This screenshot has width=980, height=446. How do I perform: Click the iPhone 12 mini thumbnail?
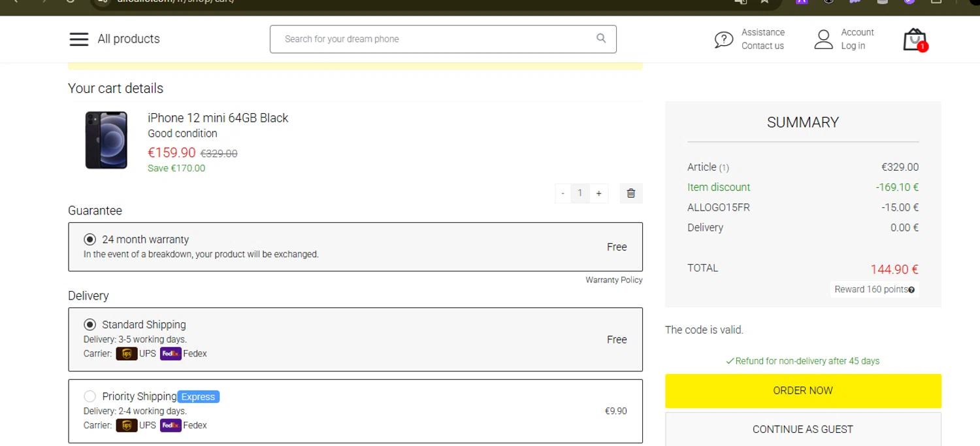(x=106, y=140)
